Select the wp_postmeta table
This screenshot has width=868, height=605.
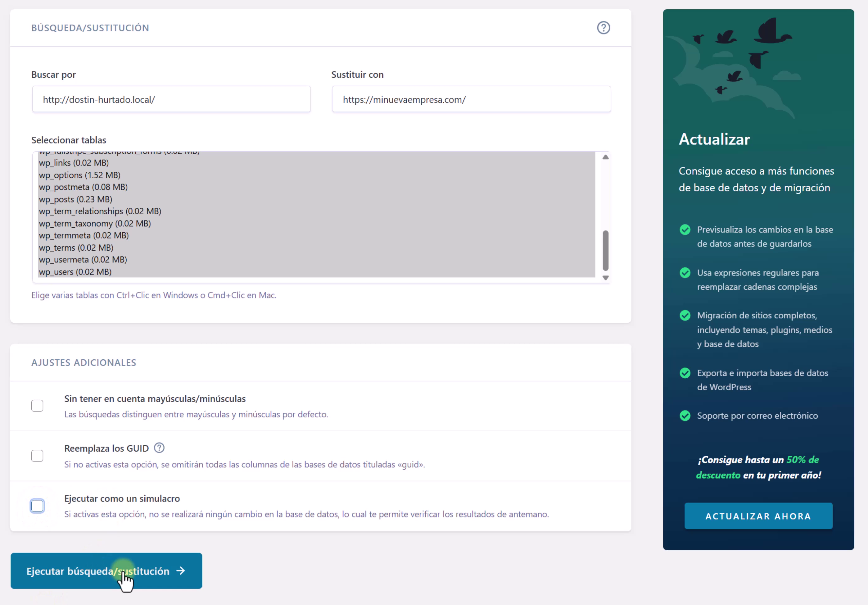pos(83,187)
